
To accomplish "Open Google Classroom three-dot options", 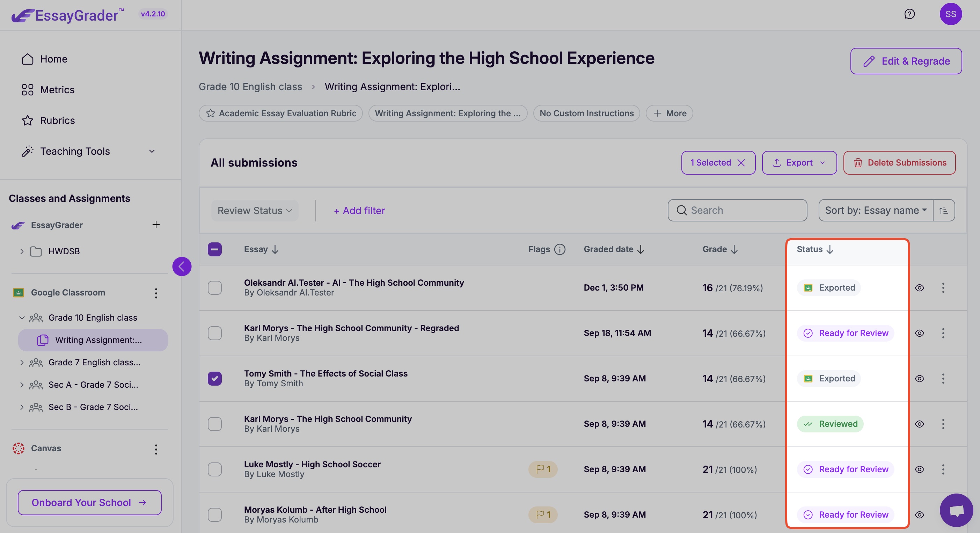I will [x=156, y=293].
